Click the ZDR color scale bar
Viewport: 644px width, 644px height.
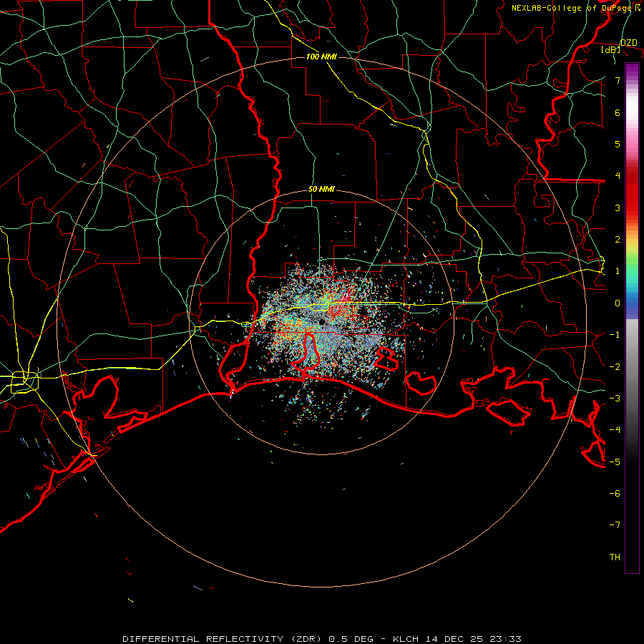pos(632,318)
